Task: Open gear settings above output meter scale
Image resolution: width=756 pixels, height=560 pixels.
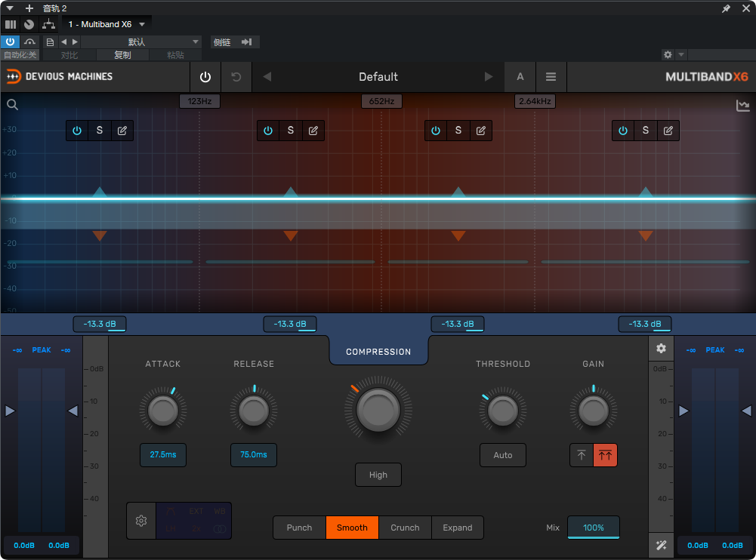Action: [x=661, y=348]
